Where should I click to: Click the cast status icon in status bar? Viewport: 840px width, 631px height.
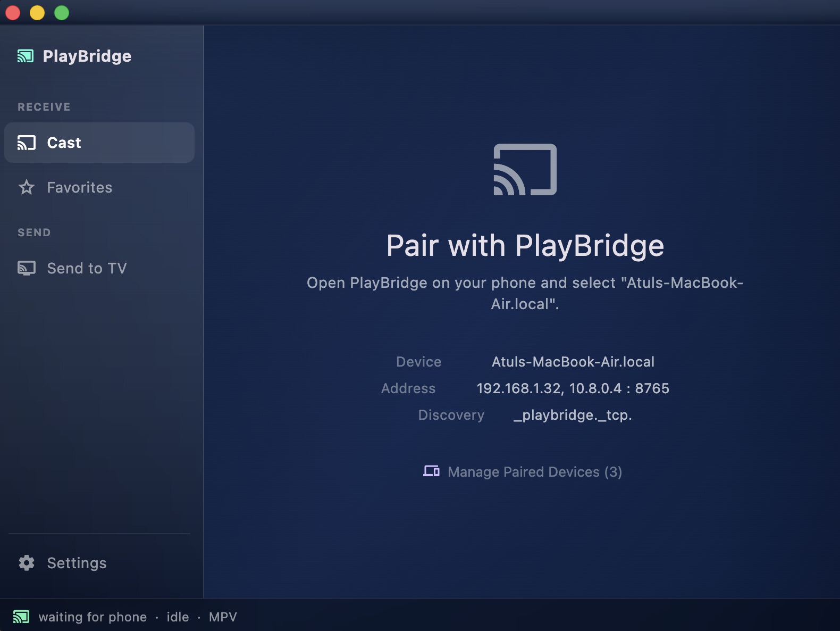pyautogui.click(x=21, y=617)
